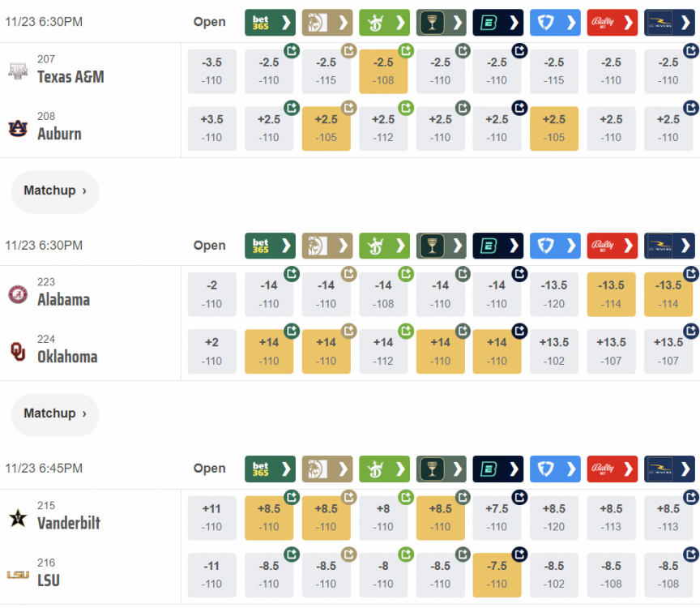Open Matchup for Texas A&M vs Auburn
The image size is (700, 608).
point(55,191)
